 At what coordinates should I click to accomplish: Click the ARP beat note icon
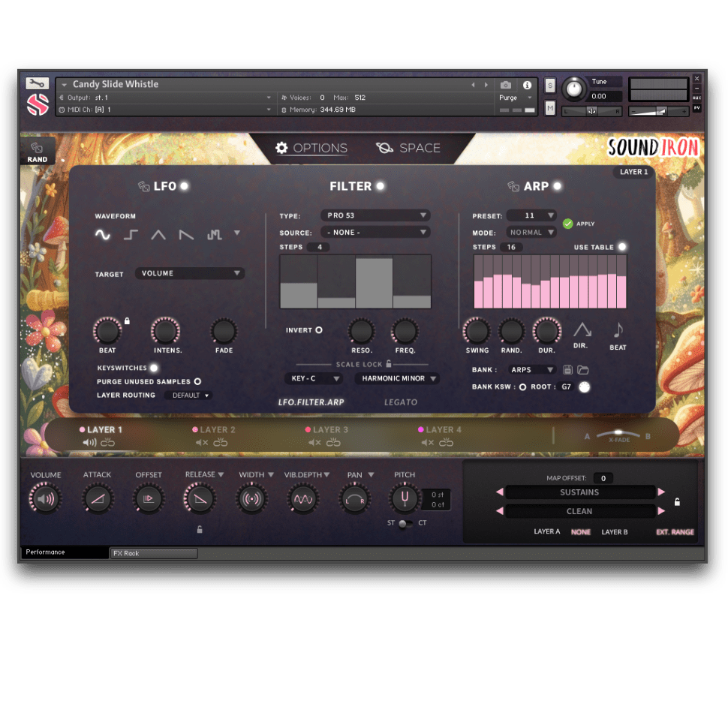618,330
